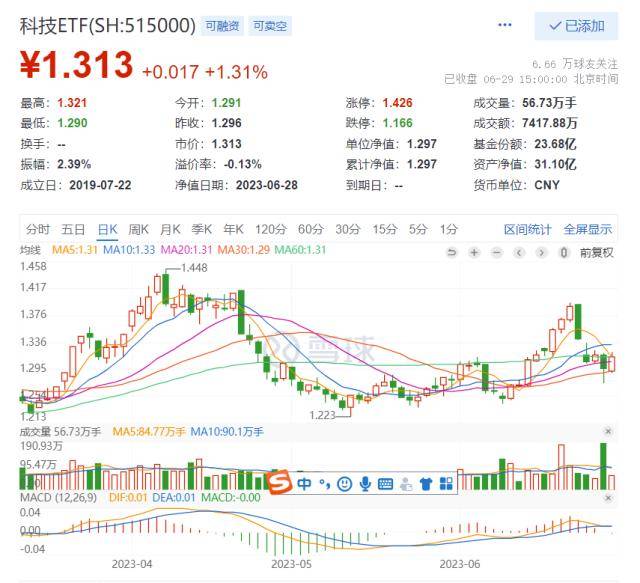640x583 pixels.
Task: Click the MA10:1.33 moving average label
Action: (129, 250)
